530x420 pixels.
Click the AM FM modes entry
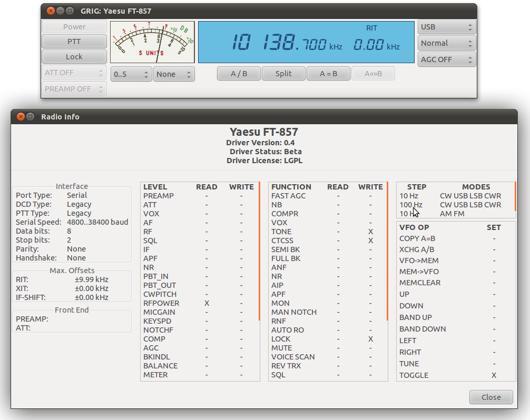coord(452,214)
